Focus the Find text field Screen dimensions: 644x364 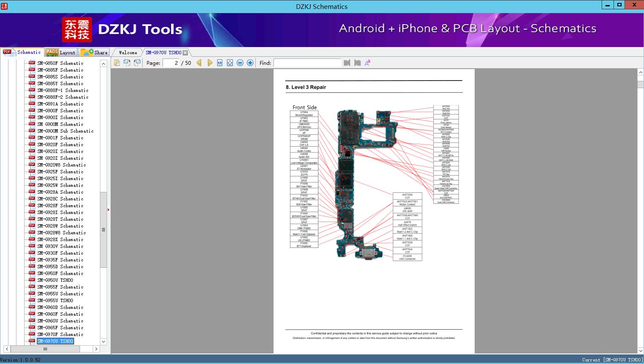point(307,63)
